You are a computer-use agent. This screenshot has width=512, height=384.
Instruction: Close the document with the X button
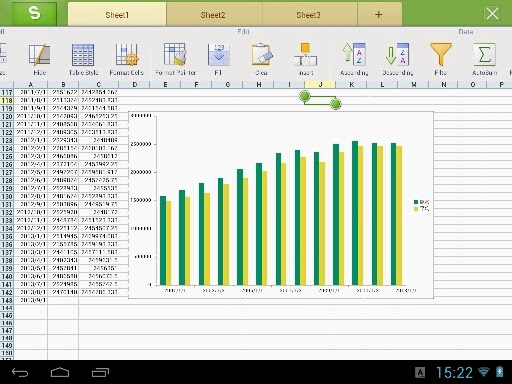(492, 14)
